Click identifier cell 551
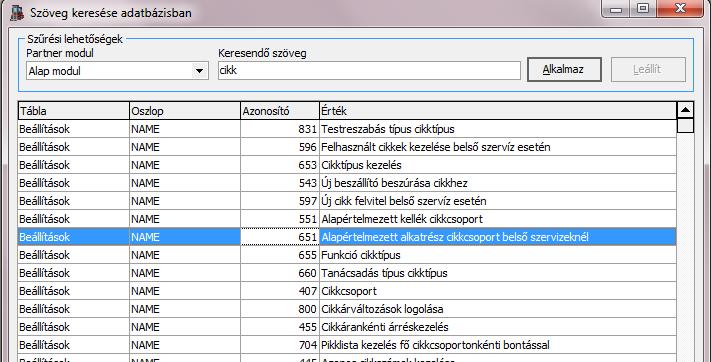The image size is (711, 362). [x=280, y=219]
